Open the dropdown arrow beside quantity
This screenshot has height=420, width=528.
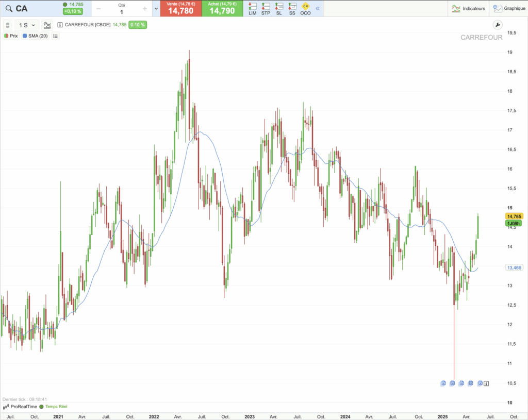coord(156,9)
